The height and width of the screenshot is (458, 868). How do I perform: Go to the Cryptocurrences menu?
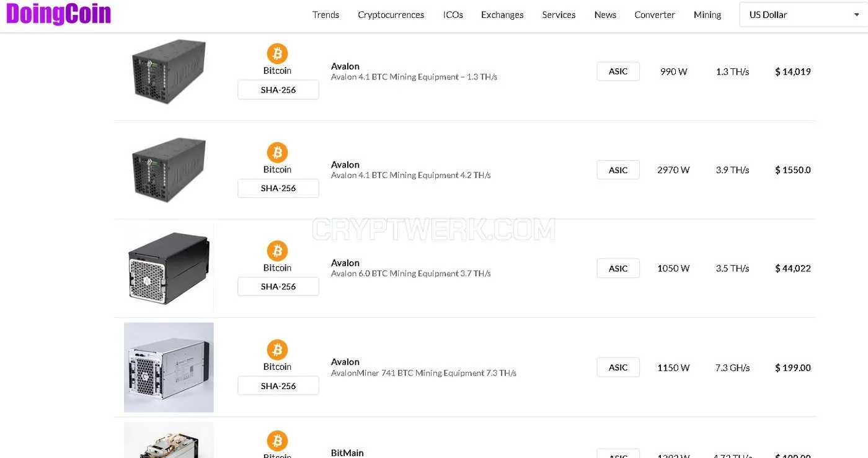point(391,15)
